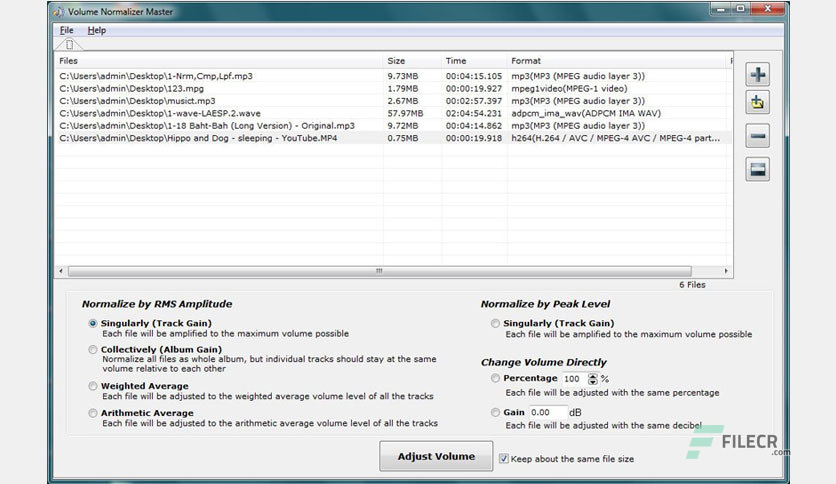Screen dimensions: 836x484
Task: Click the Volume Normalizer Master title icon
Action: (x=58, y=11)
